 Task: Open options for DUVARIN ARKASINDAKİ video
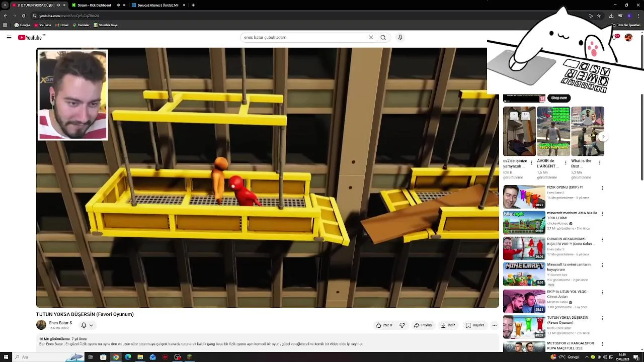602,240
